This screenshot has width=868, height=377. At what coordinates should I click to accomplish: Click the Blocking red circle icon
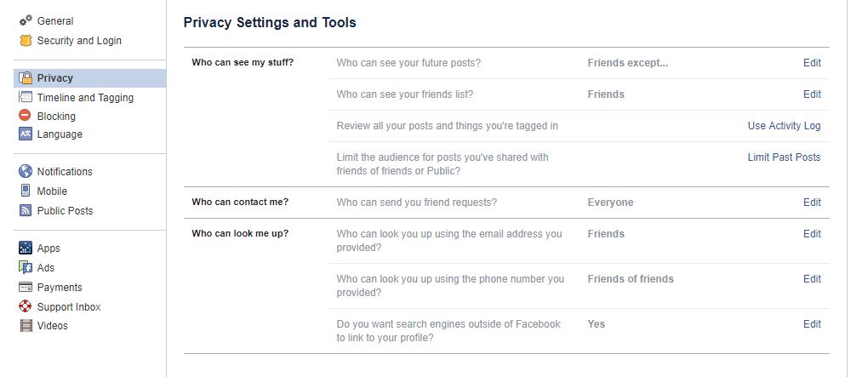pos(25,116)
